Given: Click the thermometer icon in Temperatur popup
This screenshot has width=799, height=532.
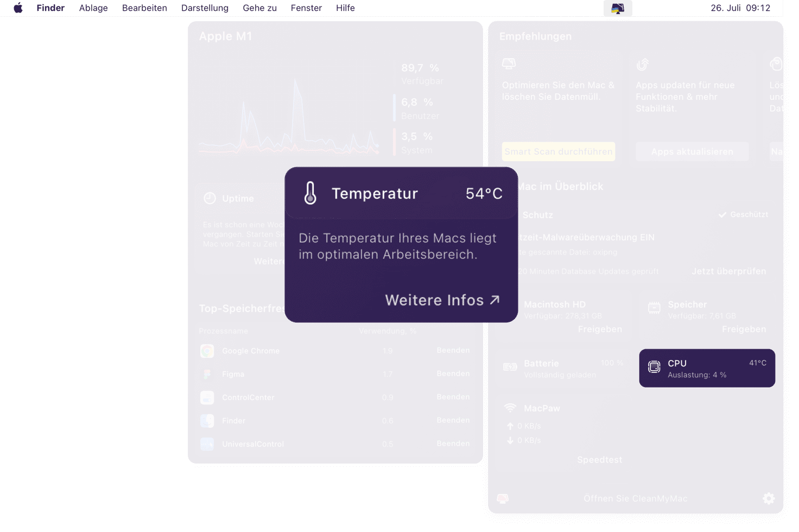Looking at the screenshot, I should point(310,193).
